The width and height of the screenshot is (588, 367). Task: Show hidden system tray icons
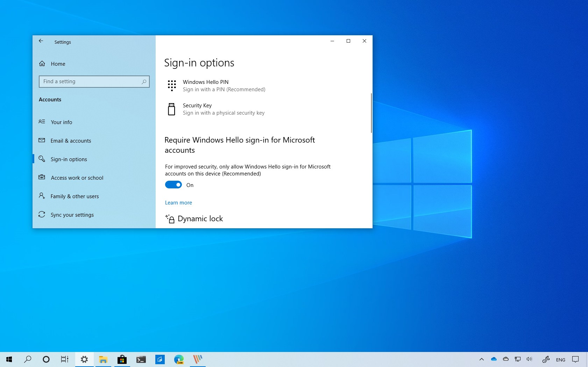[482, 359]
